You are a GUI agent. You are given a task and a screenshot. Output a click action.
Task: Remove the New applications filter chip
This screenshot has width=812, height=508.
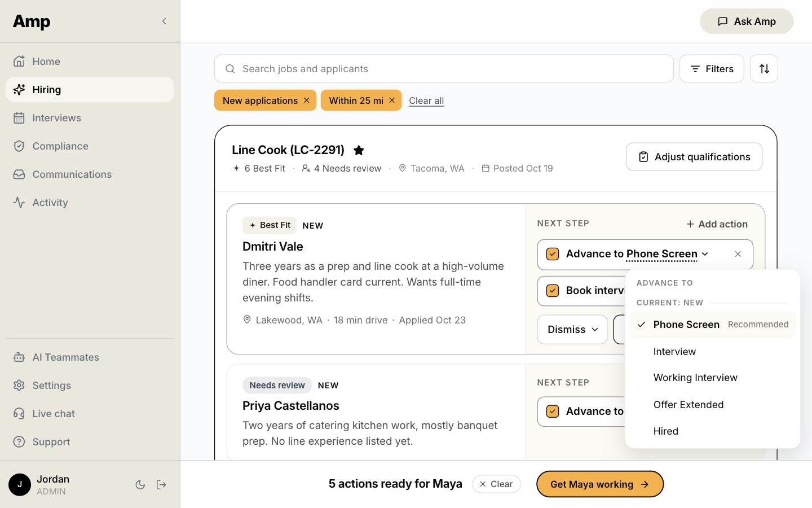pyautogui.click(x=307, y=100)
